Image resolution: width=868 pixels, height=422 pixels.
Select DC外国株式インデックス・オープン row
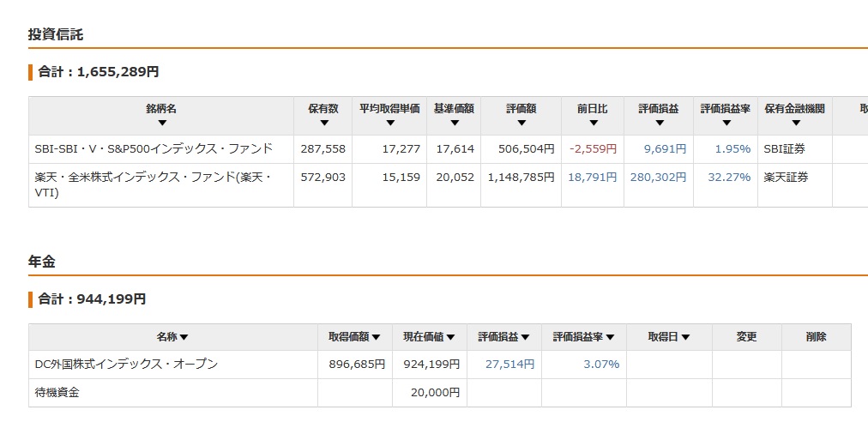tap(440, 365)
